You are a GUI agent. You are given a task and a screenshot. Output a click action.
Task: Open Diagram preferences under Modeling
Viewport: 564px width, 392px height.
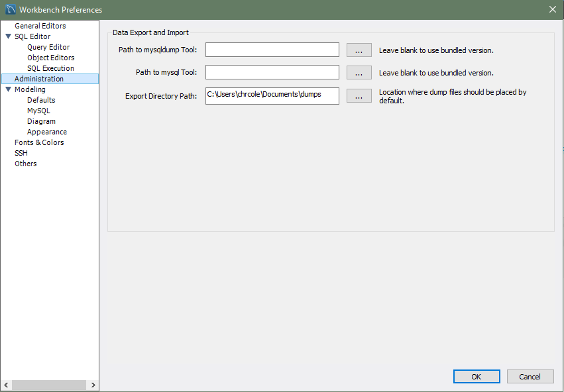click(x=41, y=121)
